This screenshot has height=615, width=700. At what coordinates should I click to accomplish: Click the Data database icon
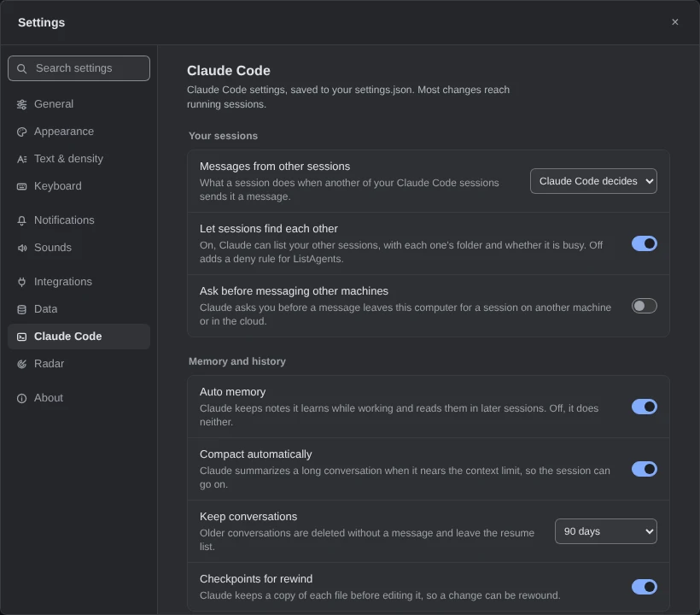(21, 309)
